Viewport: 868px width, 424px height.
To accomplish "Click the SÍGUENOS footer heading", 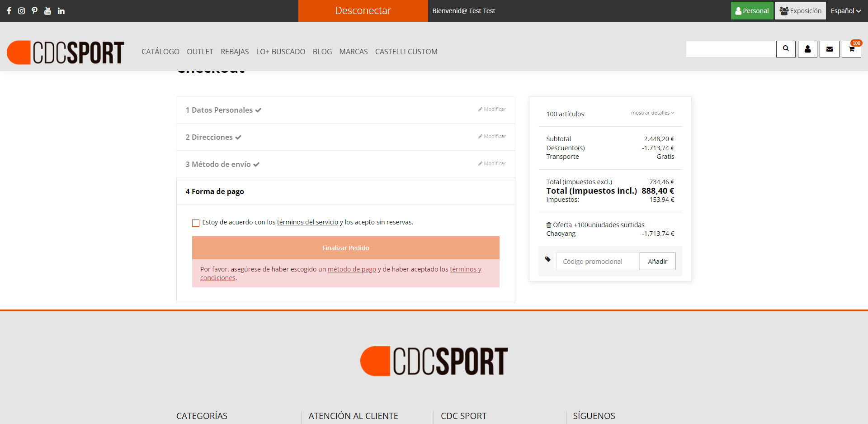I will (x=594, y=416).
